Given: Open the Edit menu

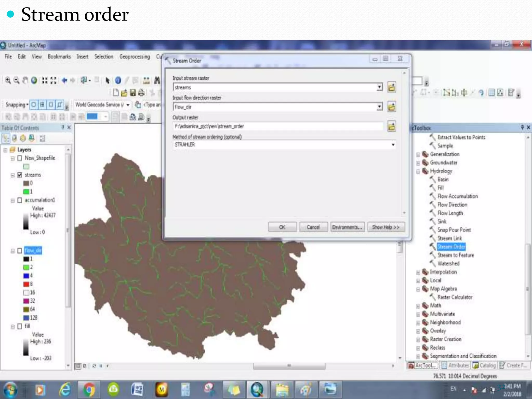Looking at the screenshot, I should click(x=22, y=57).
